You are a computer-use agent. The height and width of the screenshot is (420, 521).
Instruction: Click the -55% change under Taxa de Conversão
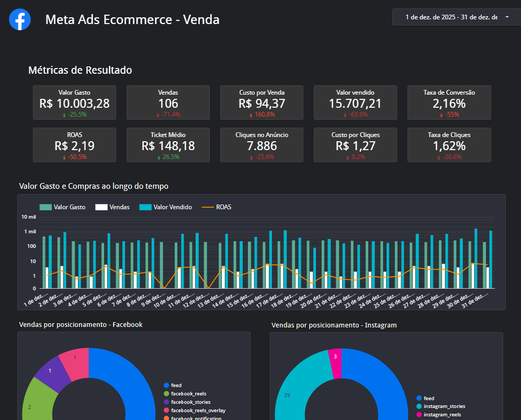click(449, 115)
